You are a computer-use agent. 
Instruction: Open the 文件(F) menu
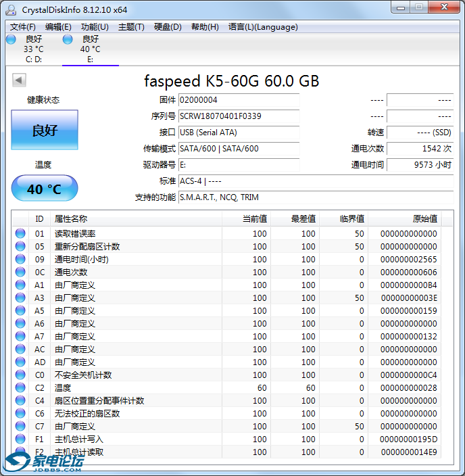(x=23, y=27)
